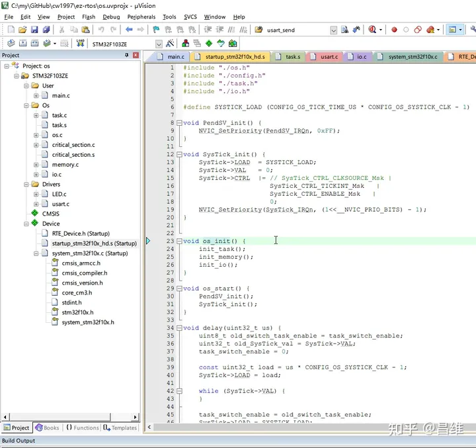The height and width of the screenshot is (448, 476).
Task: Open the Pack Installer icon
Action: (233, 44)
